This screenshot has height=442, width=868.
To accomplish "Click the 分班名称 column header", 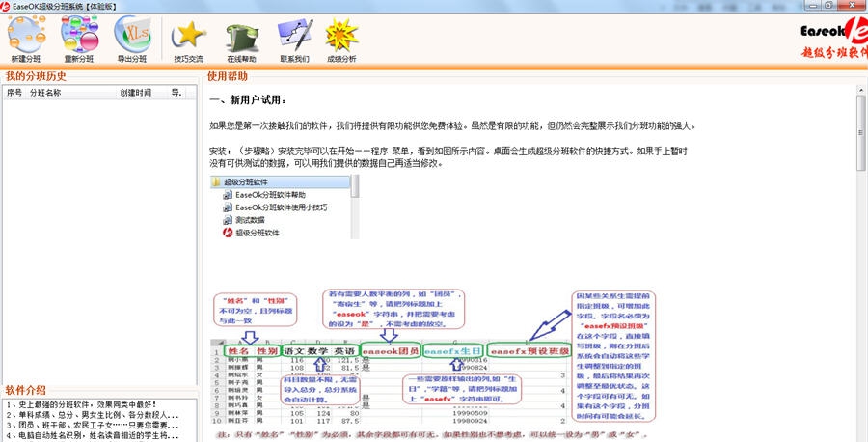I will coord(72,93).
